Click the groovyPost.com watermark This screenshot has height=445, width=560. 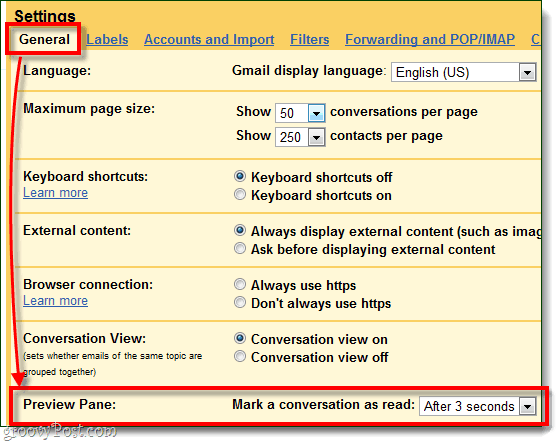pyautogui.click(x=59, y=431)
